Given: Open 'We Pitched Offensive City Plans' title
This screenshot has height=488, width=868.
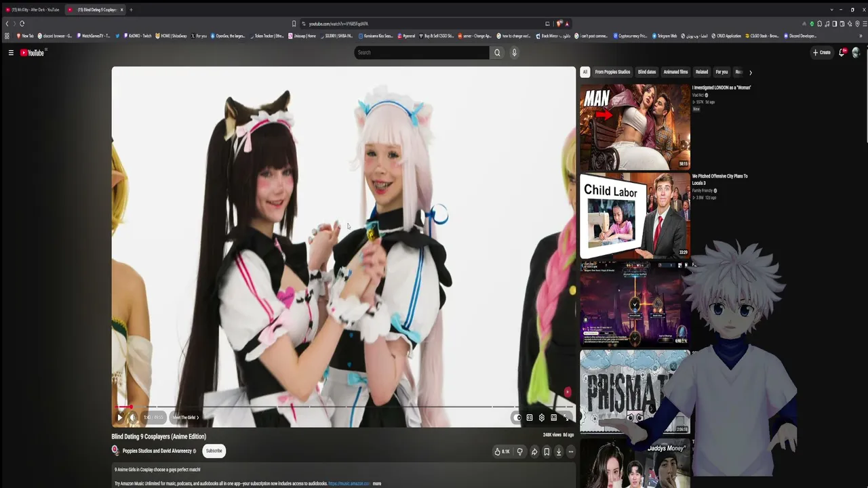Looking at the screenshot, I should click(x=719, y=180).
